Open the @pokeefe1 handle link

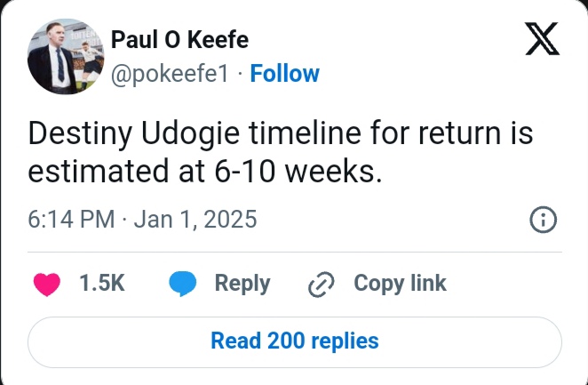click(x=171, y=73)
